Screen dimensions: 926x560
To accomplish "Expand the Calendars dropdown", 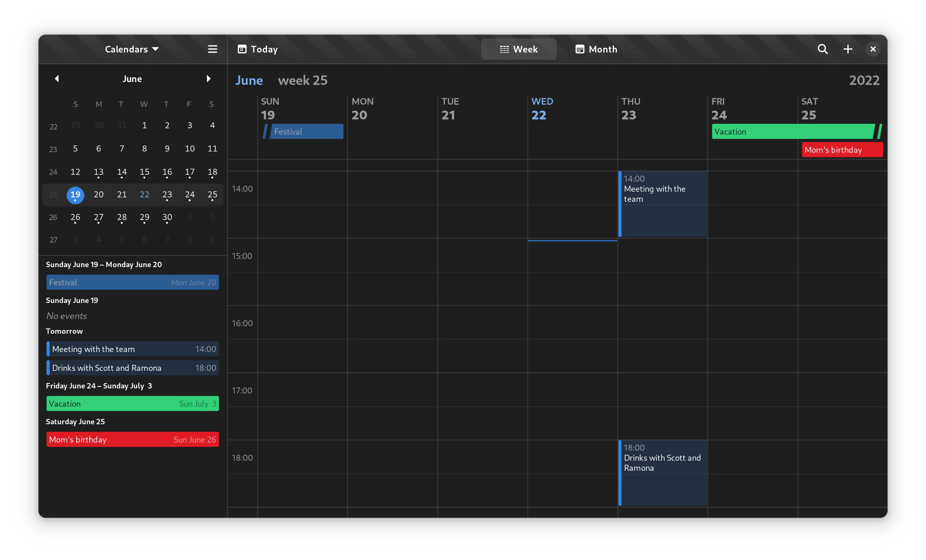I will (132, 49).
